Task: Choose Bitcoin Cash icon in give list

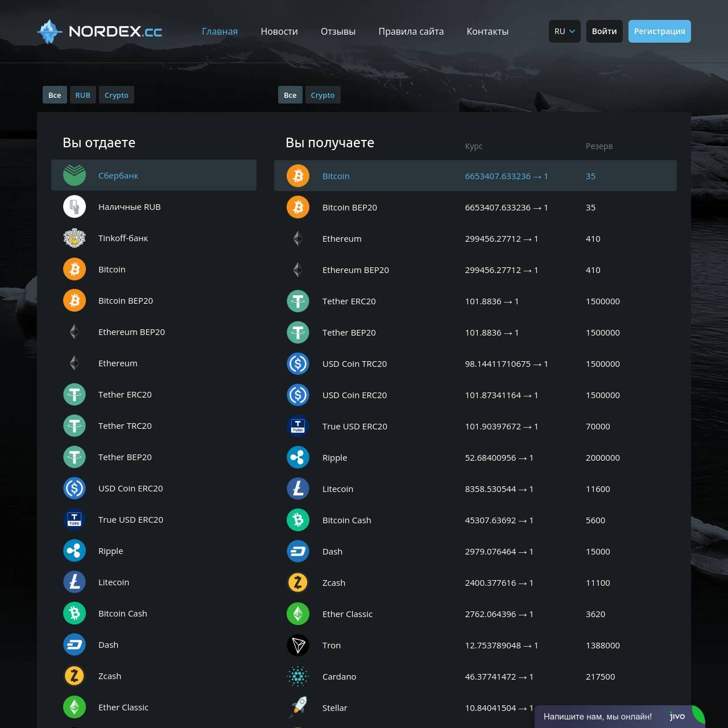Action: (75, 613)
